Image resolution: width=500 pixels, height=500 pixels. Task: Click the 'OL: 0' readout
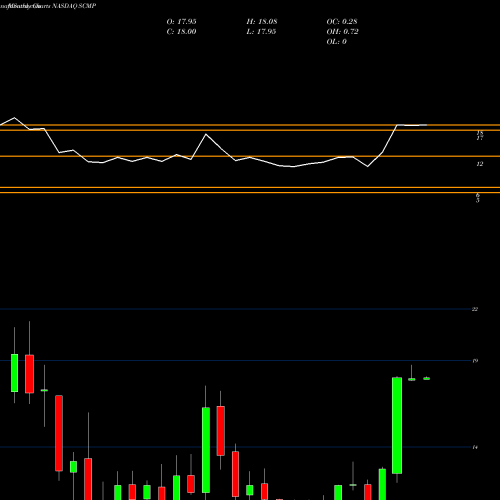[x=336, y=42]
